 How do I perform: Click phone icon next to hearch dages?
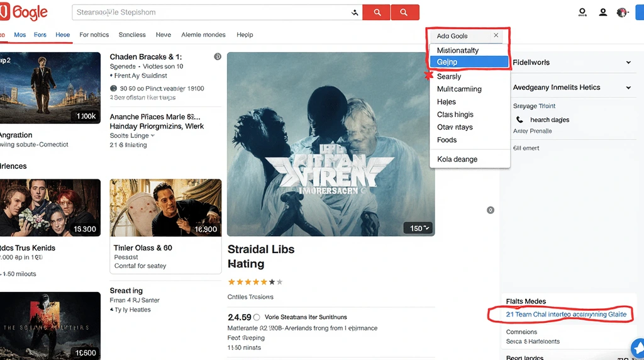pos(519,120)
